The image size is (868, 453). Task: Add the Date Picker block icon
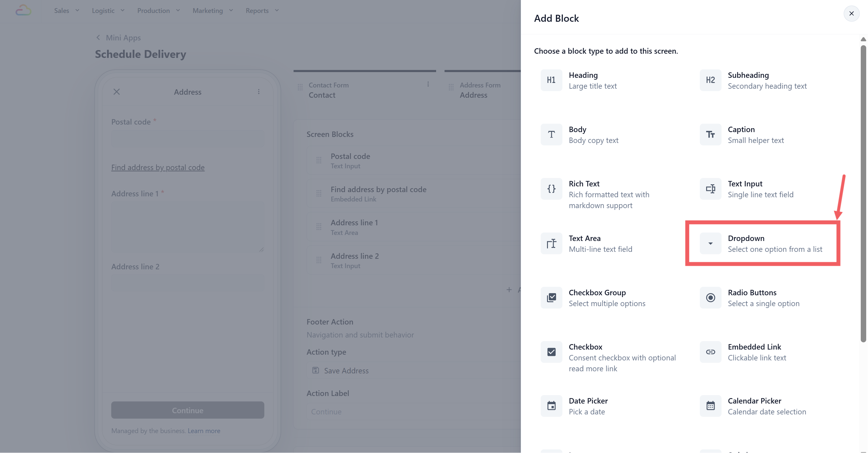point(551,406)
